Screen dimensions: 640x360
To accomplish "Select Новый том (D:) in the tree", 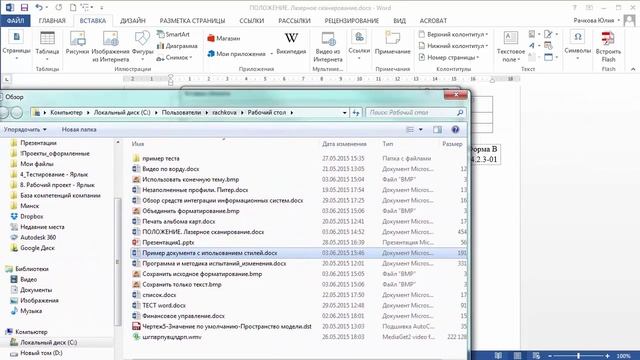I will pos(41,353).
